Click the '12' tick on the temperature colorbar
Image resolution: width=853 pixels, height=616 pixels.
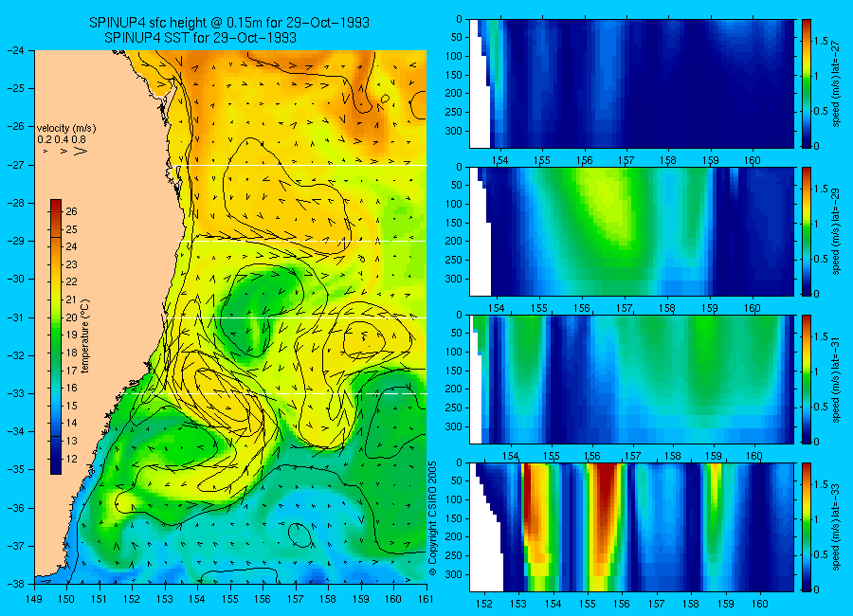71,459
